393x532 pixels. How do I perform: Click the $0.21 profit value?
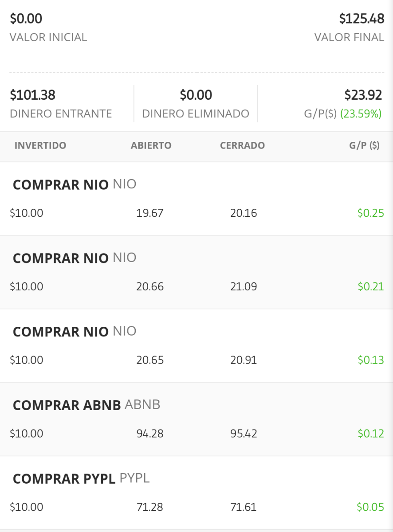tap(371, 286)
